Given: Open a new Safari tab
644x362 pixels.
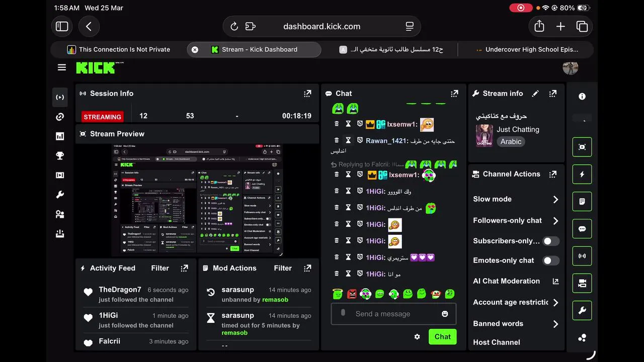Looking at the screenshot, I should [x=560, y=27].
